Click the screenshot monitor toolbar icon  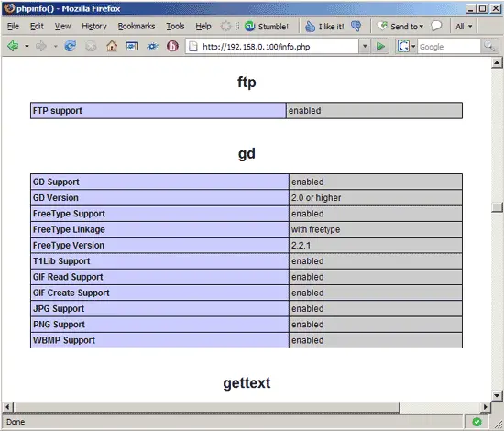(132, 47)
